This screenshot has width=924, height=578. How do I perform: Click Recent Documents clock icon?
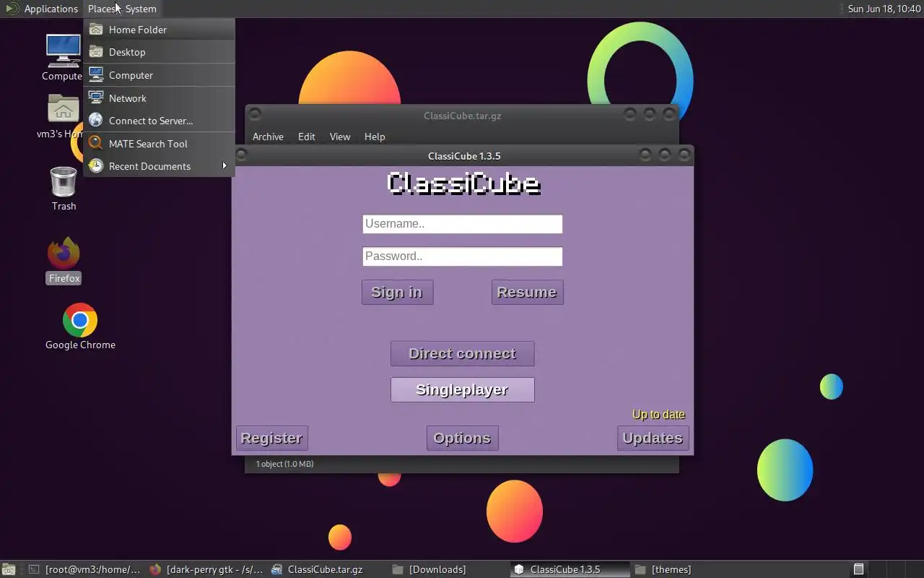[x=95, y=166]
